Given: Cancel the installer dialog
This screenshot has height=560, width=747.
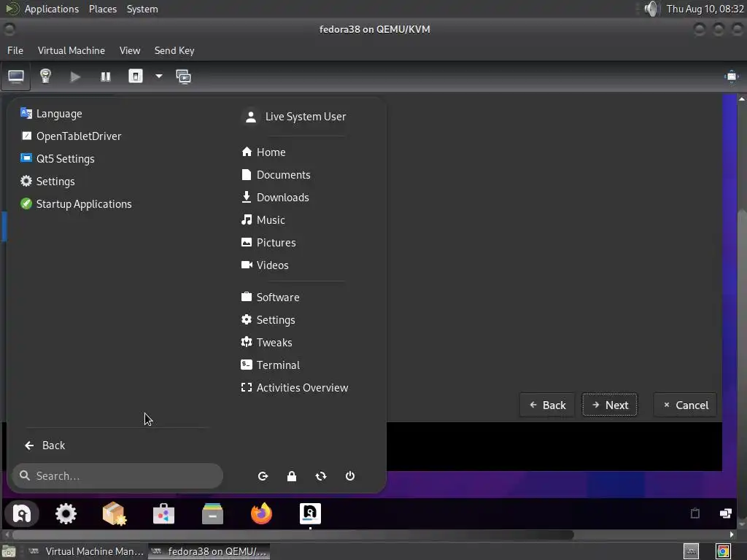Looking at the screenshot, I should [x=685, y=405].
